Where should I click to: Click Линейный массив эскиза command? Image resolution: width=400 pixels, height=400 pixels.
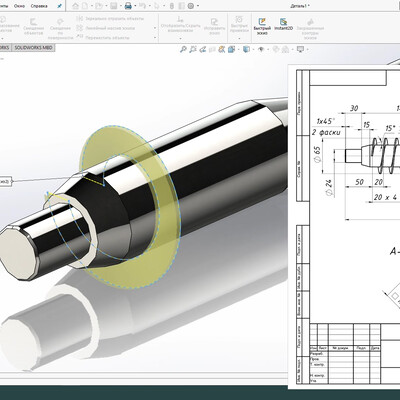pyautogui.click(x=106, y=28)
